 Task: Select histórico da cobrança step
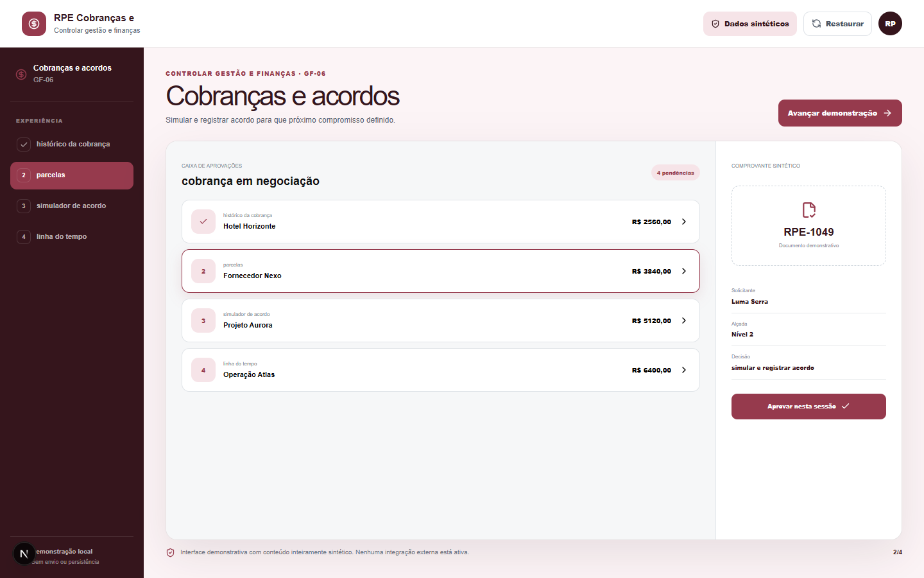[72, 144]
